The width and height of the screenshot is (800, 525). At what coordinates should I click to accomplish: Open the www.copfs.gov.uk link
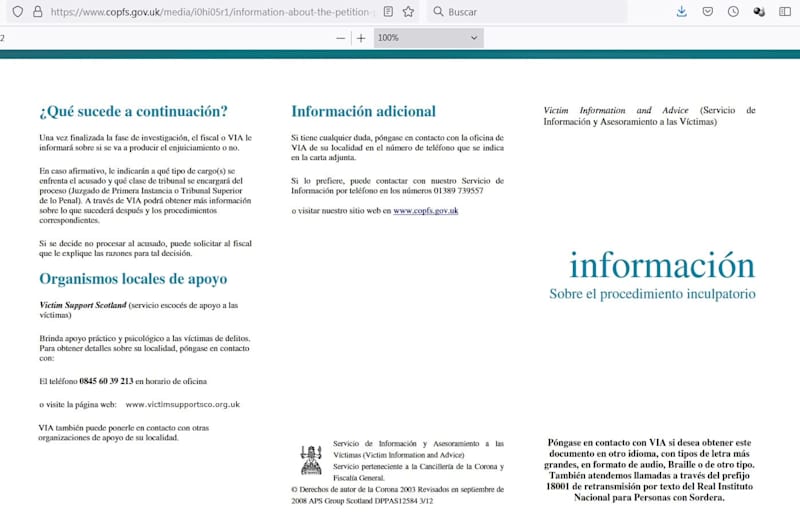[x=426, y=211]
